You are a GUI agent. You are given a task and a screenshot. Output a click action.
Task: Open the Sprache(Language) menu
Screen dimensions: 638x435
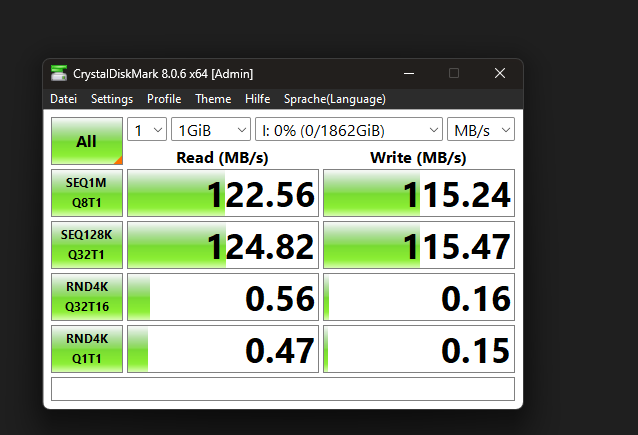coord(334,99)
